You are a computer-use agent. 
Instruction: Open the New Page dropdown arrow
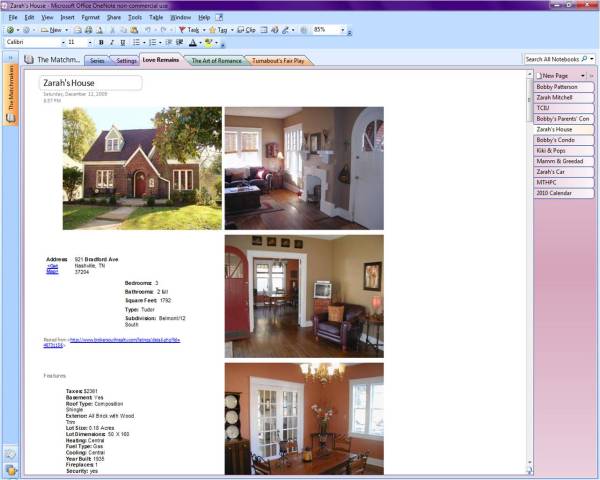tap(579, 76)
